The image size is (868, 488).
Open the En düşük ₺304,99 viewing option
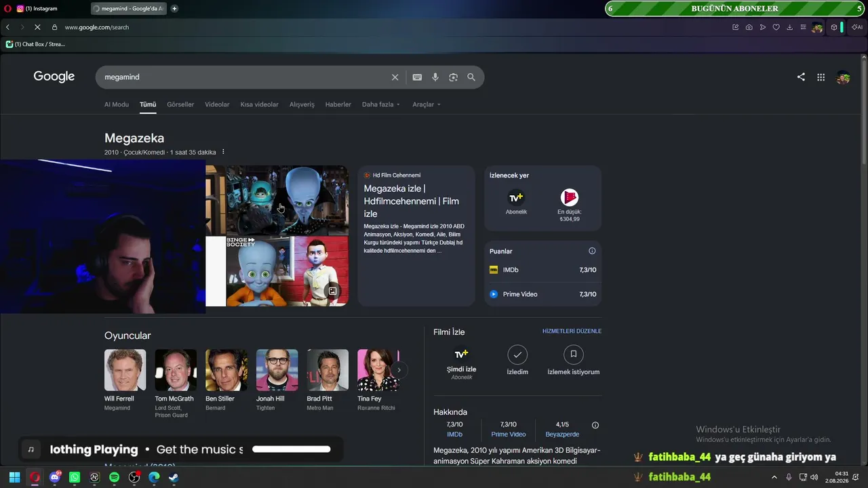[x=570, y=205]
